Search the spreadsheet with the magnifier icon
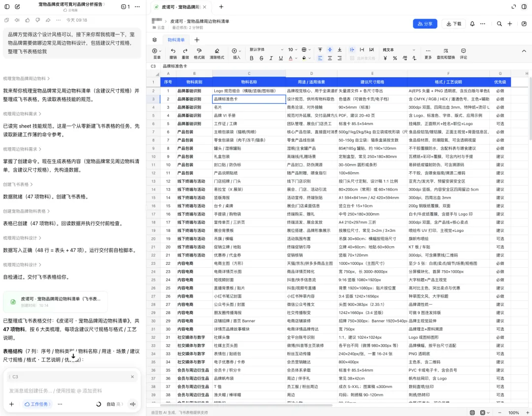 [499, 24]
